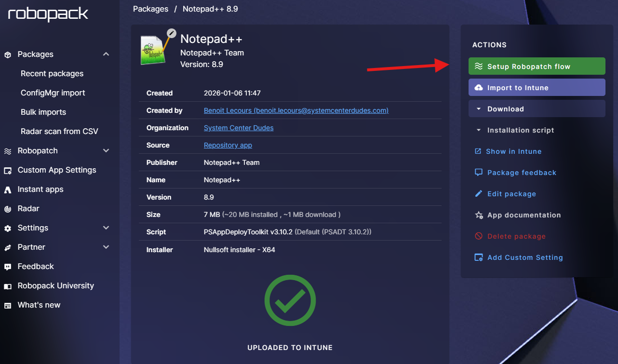Click the pencil icon on the Notepad++ logo

tap(172, 33)
